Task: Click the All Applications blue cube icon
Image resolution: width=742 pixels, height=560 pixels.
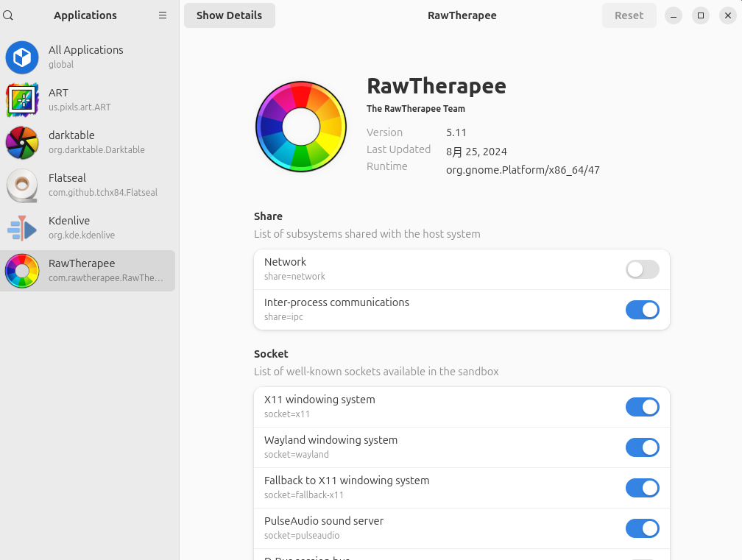Action: click(x=22, y=57)
